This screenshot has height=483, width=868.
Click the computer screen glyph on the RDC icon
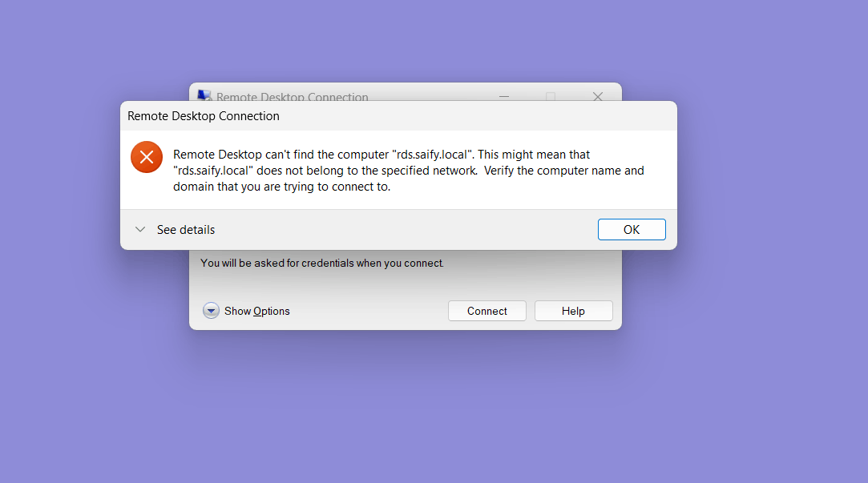pos(204,95)
